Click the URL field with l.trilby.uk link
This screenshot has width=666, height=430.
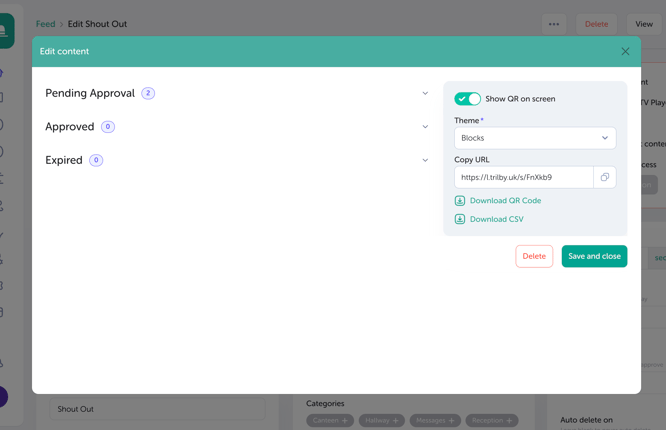[524, 177]
